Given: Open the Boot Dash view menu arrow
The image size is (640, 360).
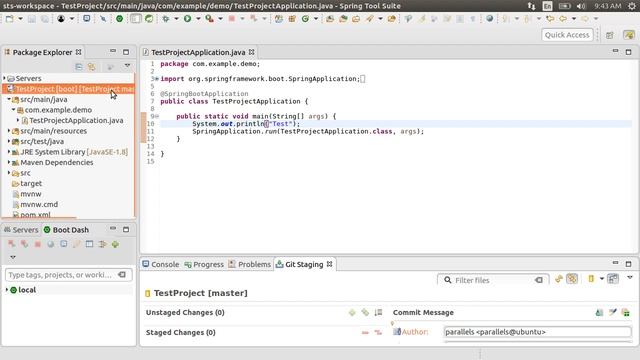Looking at the screenshot, I should pos(13,257).
